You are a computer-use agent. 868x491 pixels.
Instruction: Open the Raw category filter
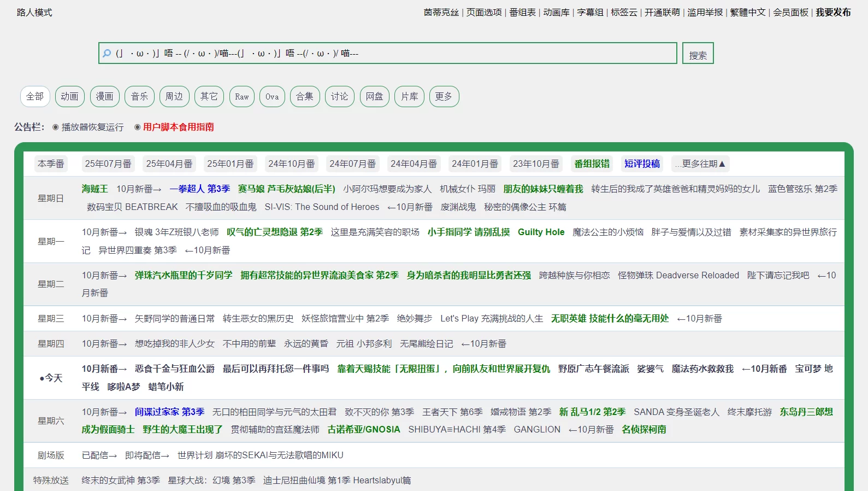pyautogui.click(x=241, y=96)
